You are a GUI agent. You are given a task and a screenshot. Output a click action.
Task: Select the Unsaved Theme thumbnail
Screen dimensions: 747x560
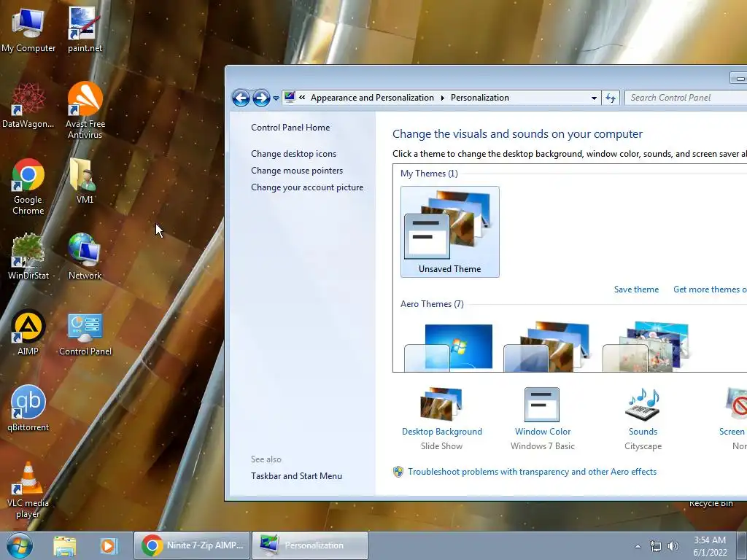pos(449,231)
